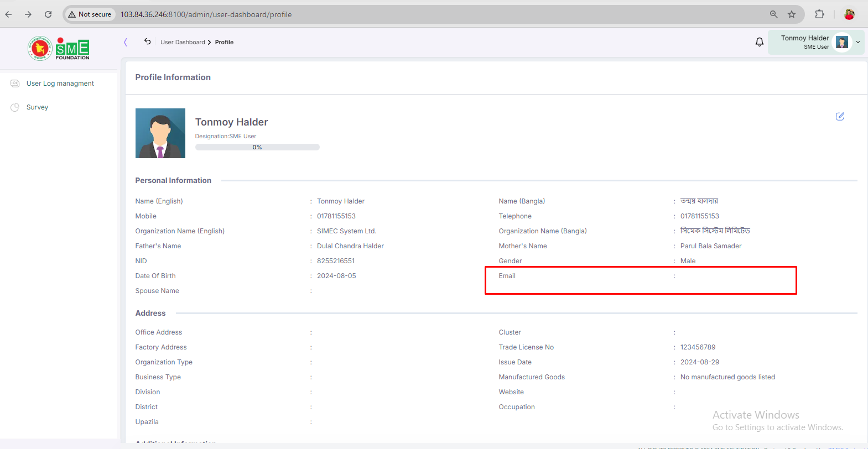The image size is (868, 449).
Task: Open the Survey menu item
Action: (x=37, y=107)
